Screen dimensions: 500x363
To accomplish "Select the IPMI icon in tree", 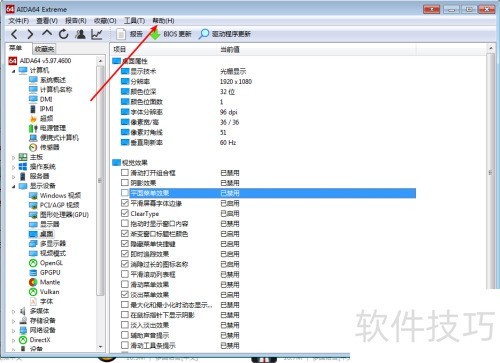I will click(x=33, y=109).
